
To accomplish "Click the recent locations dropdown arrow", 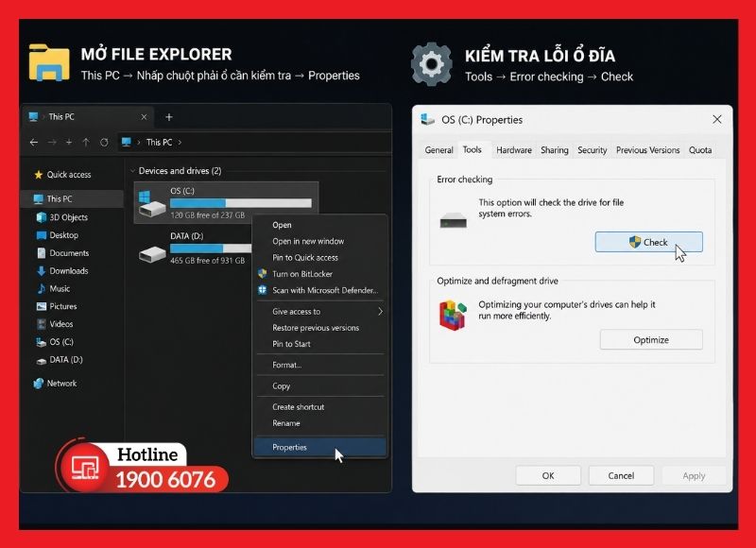I will coord(69,142).
